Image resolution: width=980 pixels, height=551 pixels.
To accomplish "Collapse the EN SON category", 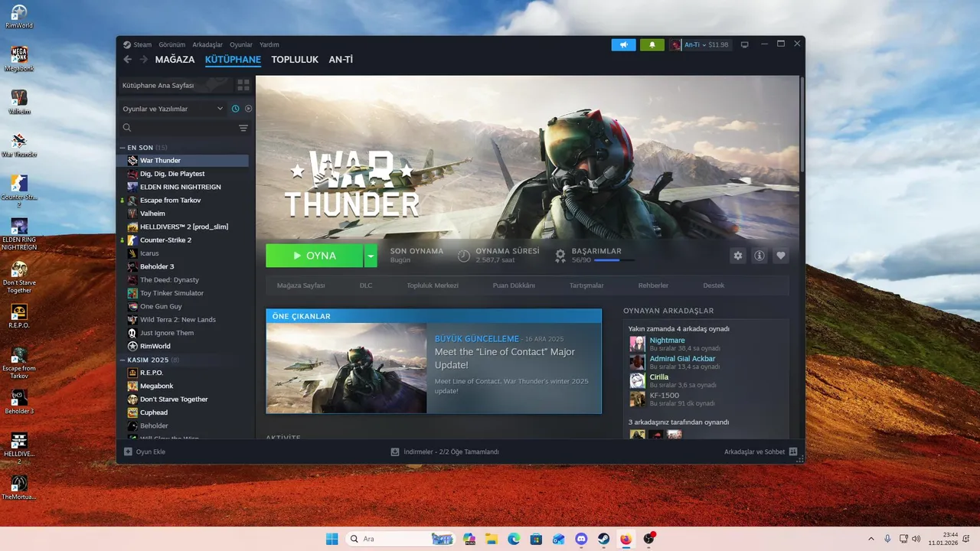I will tap(122, 147).
